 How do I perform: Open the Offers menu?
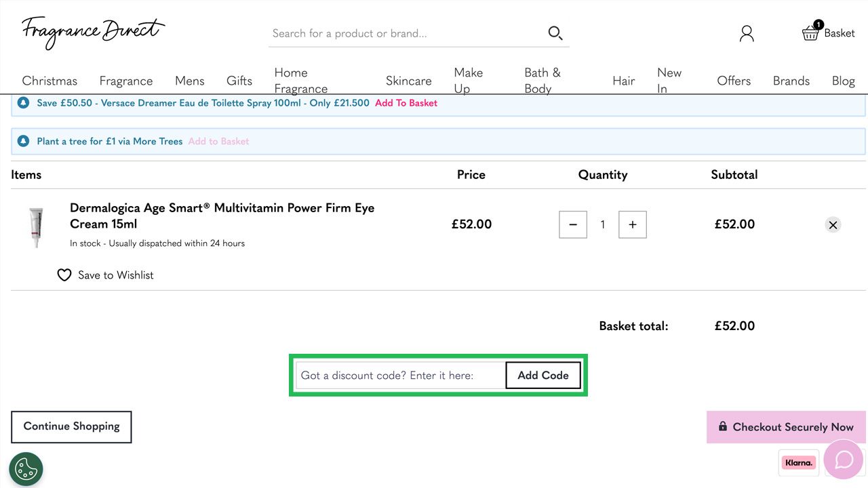tap(734, 81)
